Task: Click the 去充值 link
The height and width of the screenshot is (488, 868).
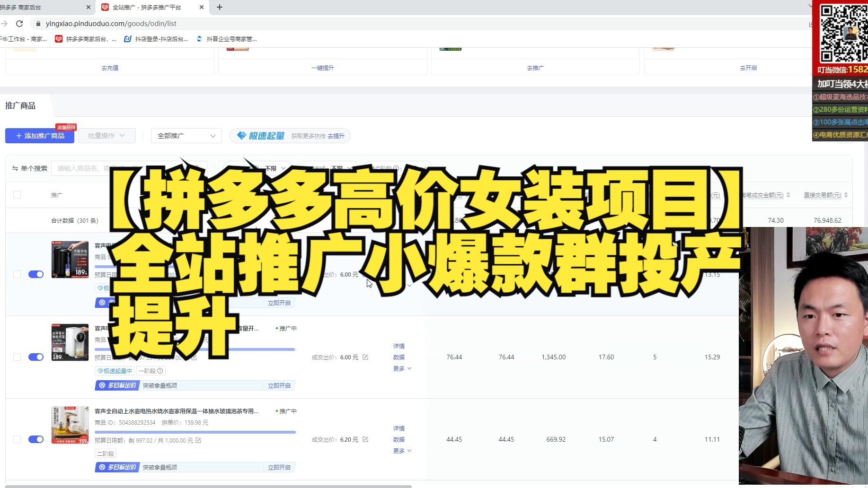Action: pos(110,68)
